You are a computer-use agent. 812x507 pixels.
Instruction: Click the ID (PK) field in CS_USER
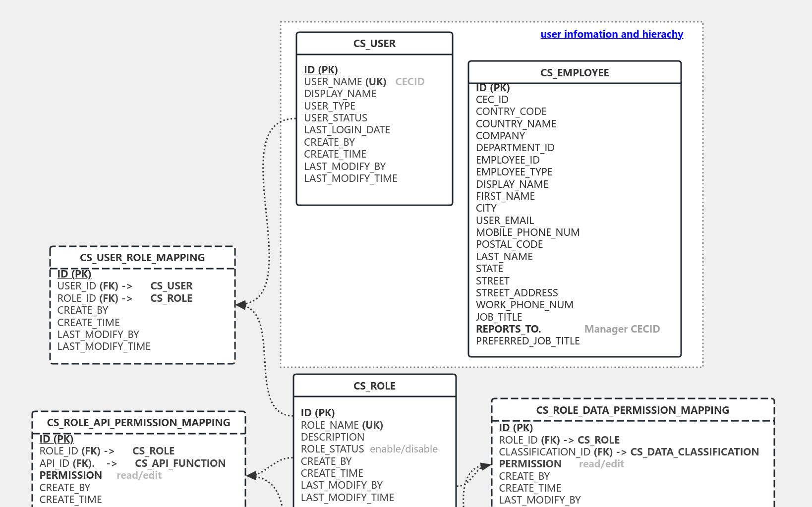(321, 69)
